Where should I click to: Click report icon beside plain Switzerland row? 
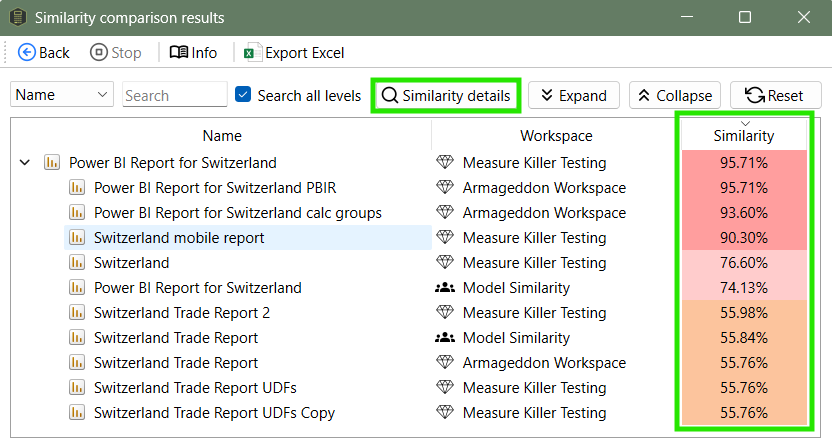coord(77,262)
